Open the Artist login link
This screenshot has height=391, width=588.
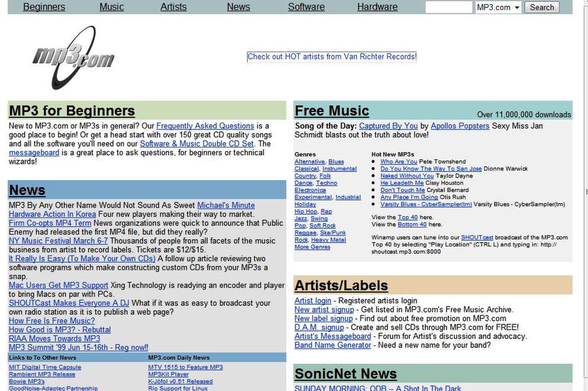point(313,300)
